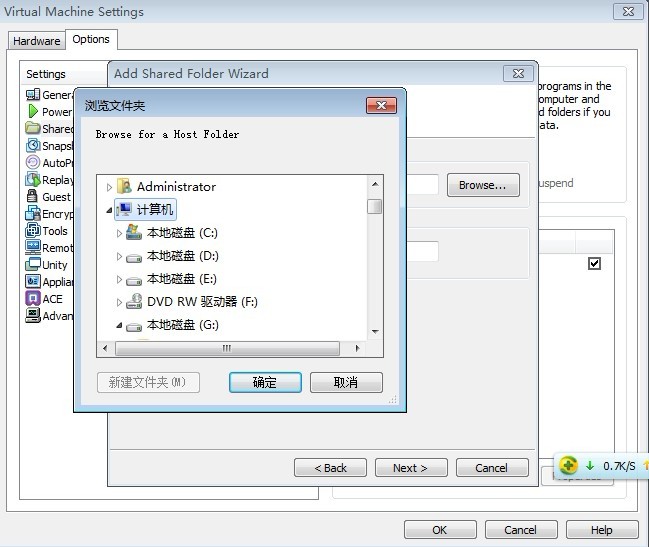Click the Power settings green arrow icon
649x547 pixels.
(33, 112)
